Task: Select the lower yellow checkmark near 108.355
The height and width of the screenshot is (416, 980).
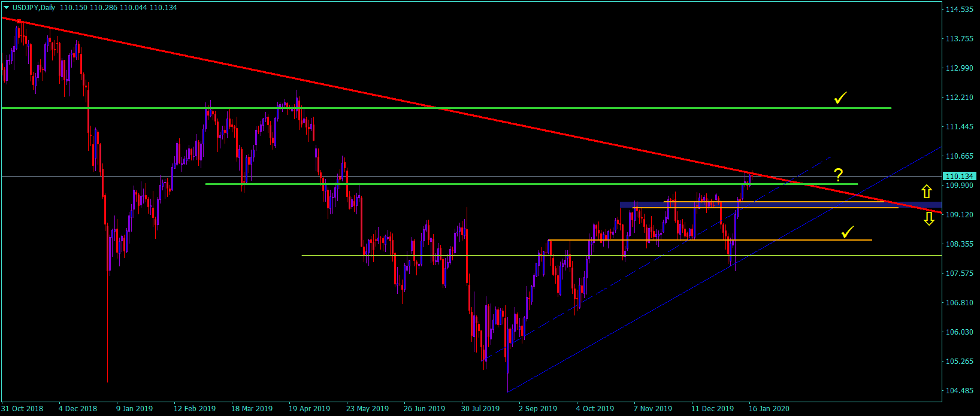Action: pyautogui.click(x=847, y=232)
